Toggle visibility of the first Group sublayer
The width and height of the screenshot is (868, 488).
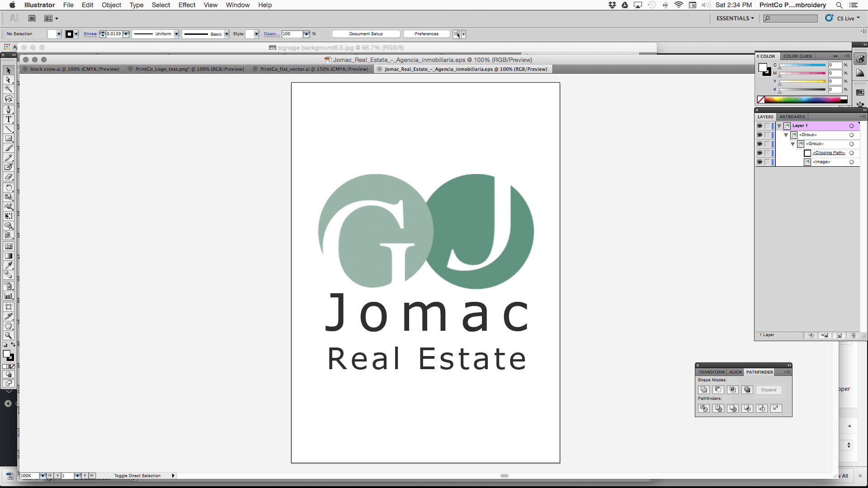[759, 135]
